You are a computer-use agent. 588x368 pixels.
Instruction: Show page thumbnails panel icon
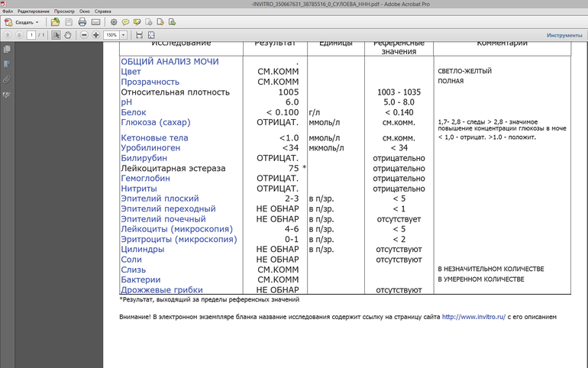pyautogui.click(x=7, y=49)
